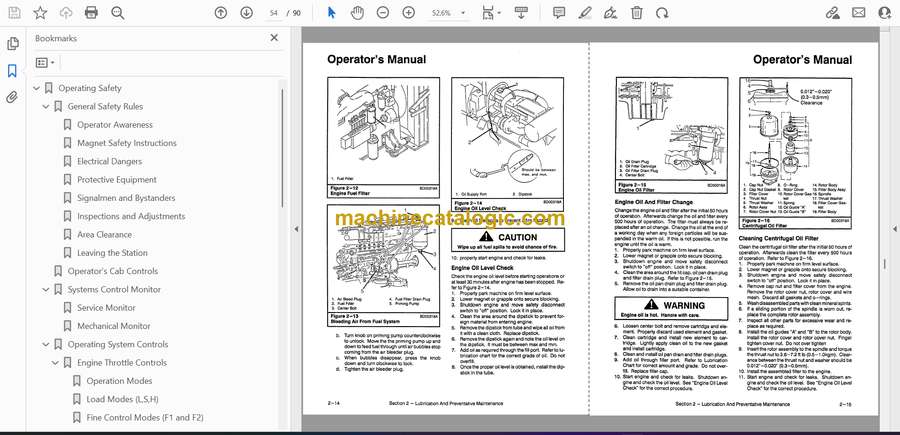Image resolution: width=900 pixels, height=435 pixels.
Task: Open the account profile icon
Action: 885,13
